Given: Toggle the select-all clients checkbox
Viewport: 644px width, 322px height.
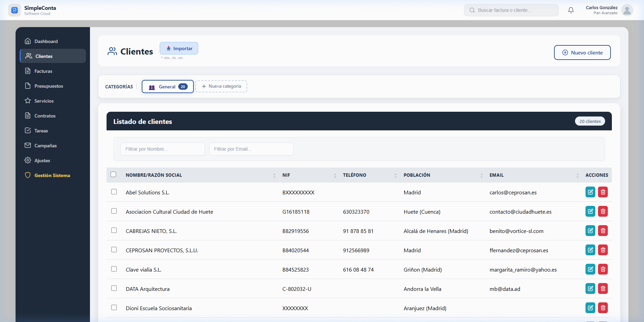Looking at the screenshot, I should tap(113, 174).
